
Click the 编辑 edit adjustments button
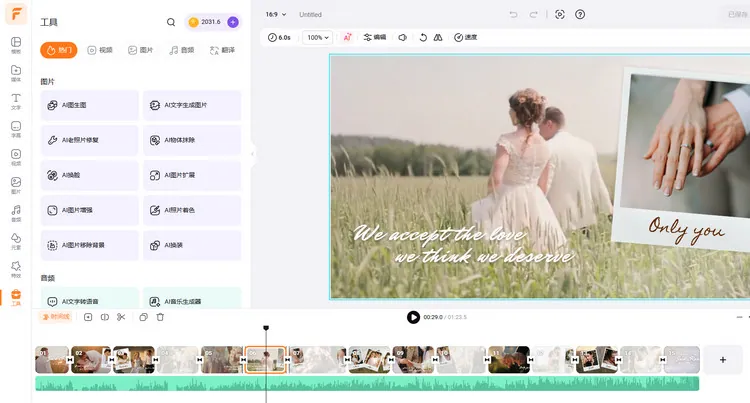point(375,37)
